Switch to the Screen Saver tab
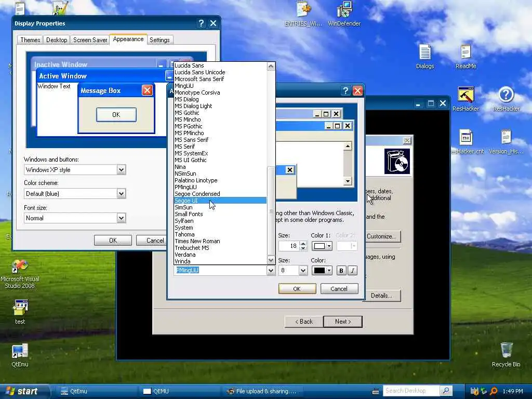The width and height of the screenshot is (532, 399). tap(90, 40)
